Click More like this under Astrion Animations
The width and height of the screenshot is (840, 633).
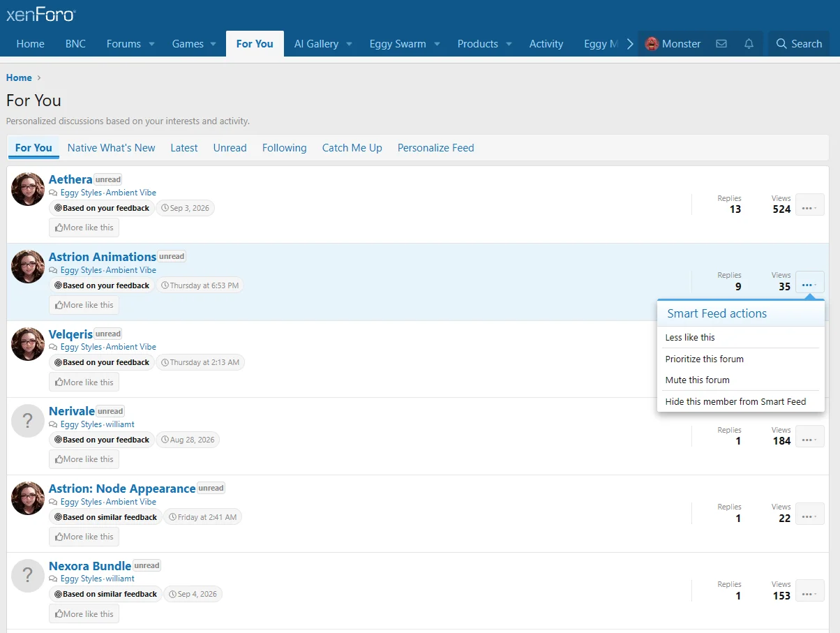84,305
